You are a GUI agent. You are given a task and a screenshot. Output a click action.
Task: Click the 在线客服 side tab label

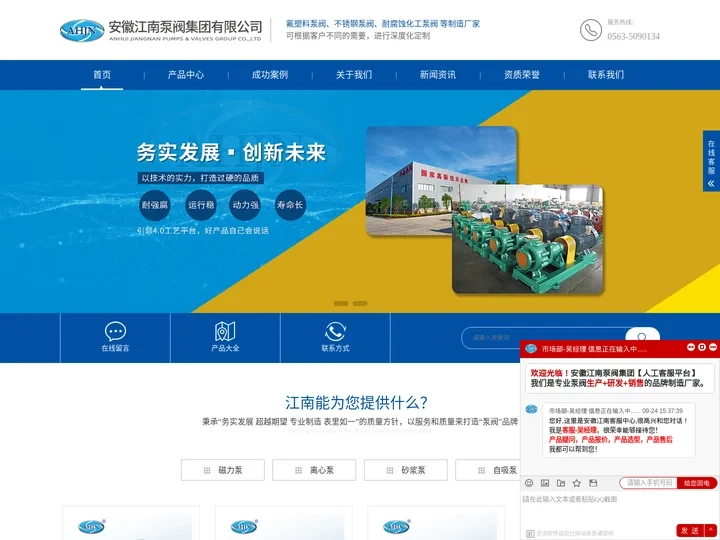click(711, 158)
